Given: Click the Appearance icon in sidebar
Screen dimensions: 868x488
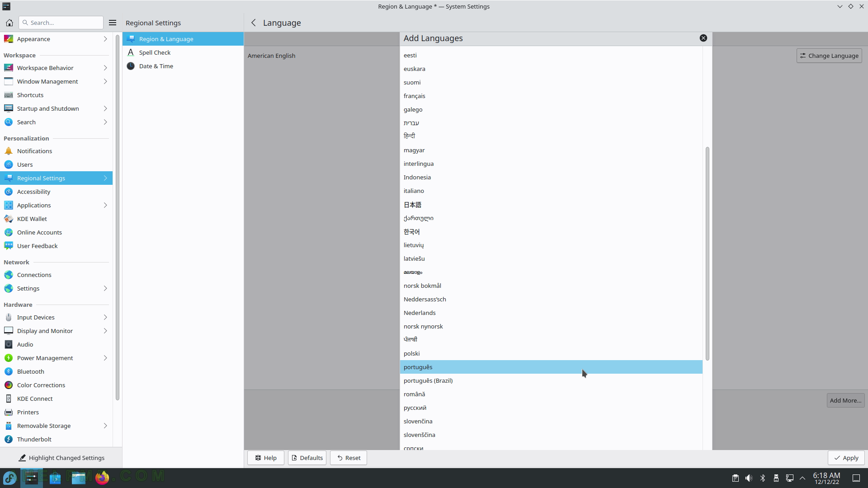Looking at the screenshot, I should click(9, 39).
